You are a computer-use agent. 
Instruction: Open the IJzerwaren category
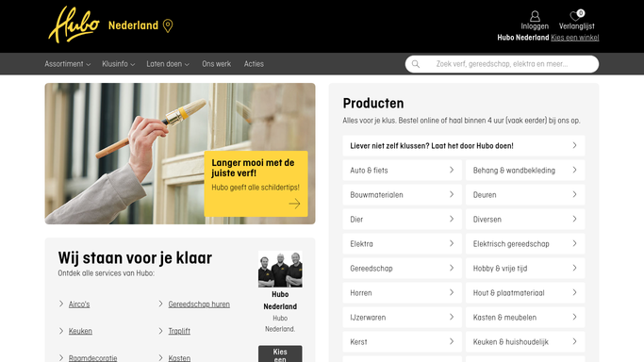(402, 318)
